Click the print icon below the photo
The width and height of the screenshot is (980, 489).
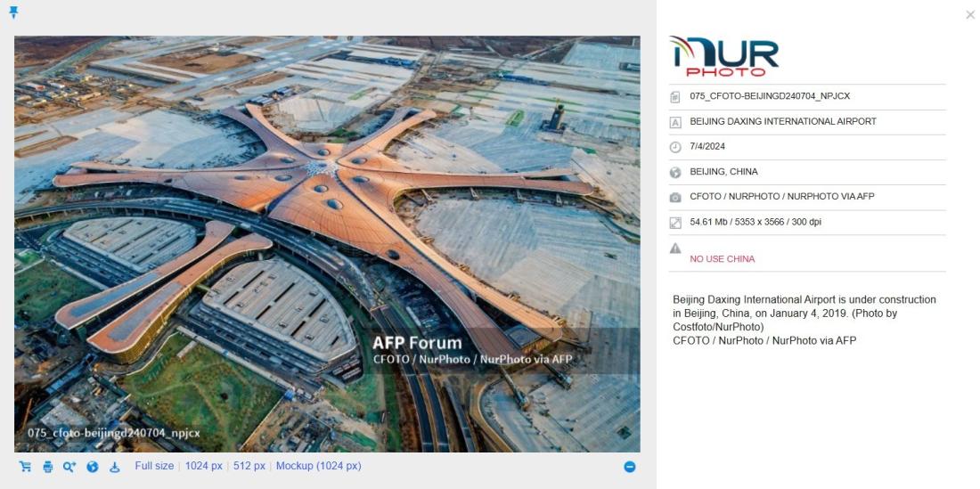click(47, 467)
